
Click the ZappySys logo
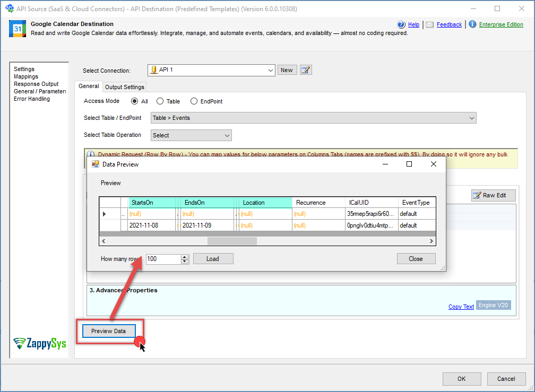(40, 343)
